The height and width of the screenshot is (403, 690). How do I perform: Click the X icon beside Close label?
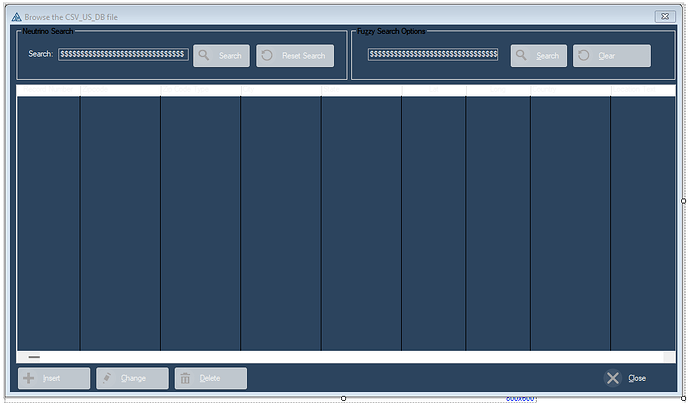(x=613, y=378)
